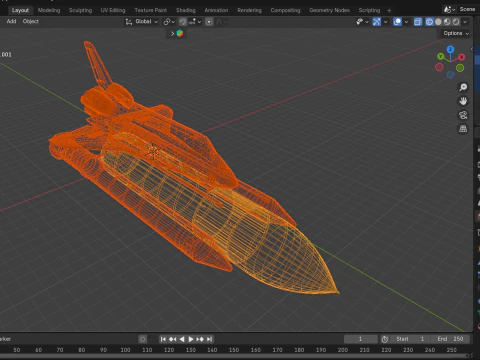
Task: Click the zoom magnifier navigation icon
Action: click(x=463, y=87)
